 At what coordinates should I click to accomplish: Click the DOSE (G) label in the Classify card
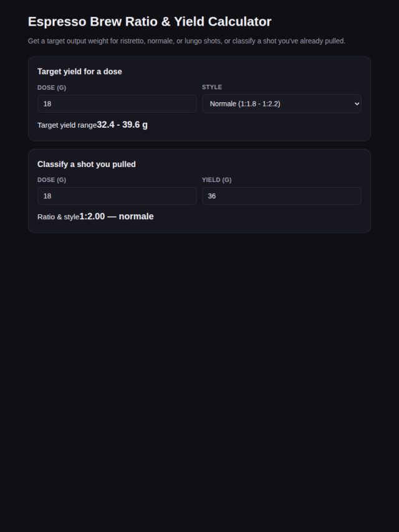[x=52, y=180]
